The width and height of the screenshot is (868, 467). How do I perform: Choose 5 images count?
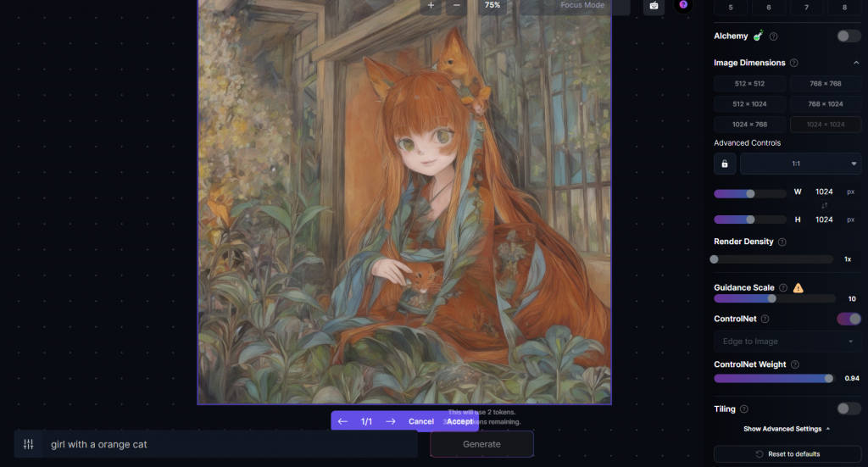[x=731, y=7]
